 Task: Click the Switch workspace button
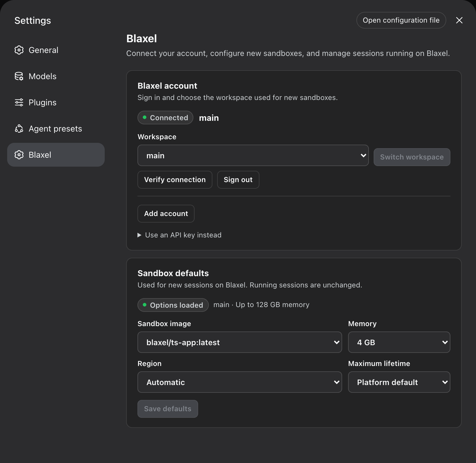tap(412, 157)
